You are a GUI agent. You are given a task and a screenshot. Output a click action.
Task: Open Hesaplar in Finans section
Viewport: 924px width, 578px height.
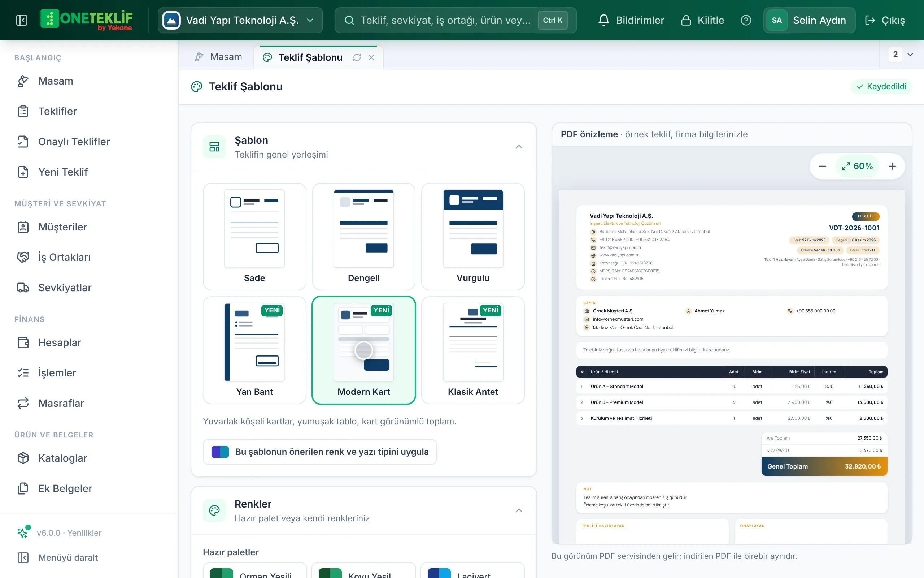[x=90, y=342]
